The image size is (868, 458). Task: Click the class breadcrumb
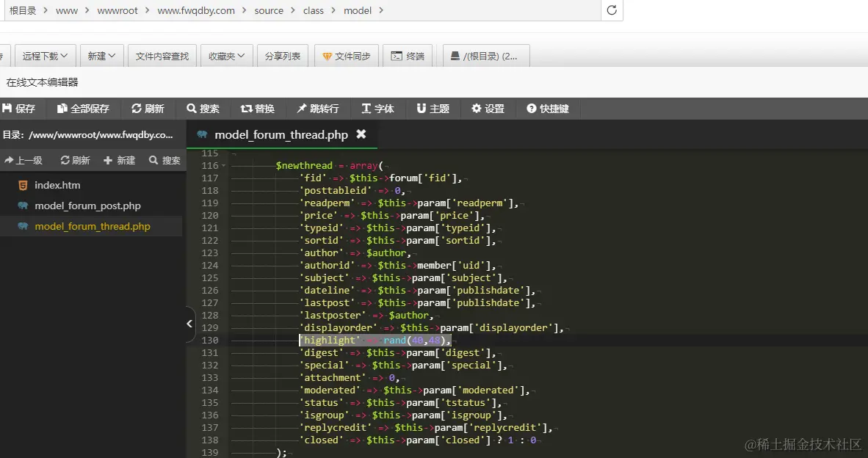coord(314,10)
